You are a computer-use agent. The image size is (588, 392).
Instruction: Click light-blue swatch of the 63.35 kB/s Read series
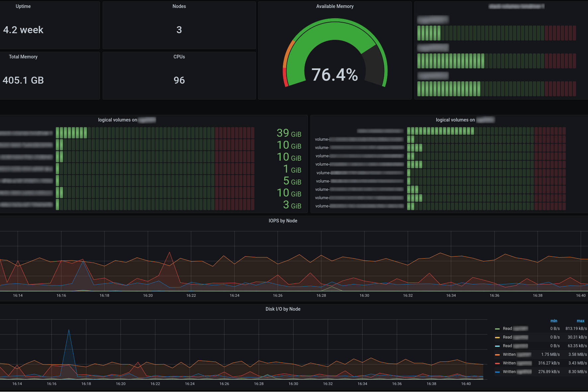point(497,346)
